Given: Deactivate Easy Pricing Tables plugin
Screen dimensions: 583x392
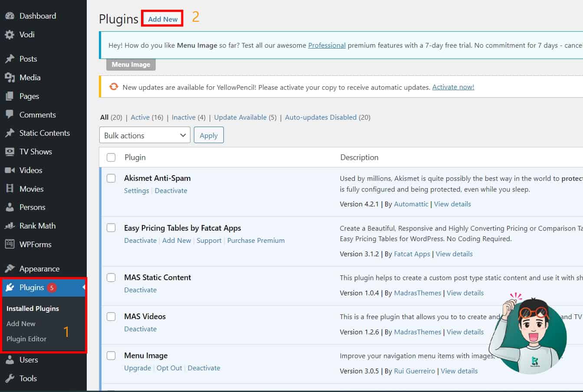Looking at the screenshot, I should click(140, 241).
